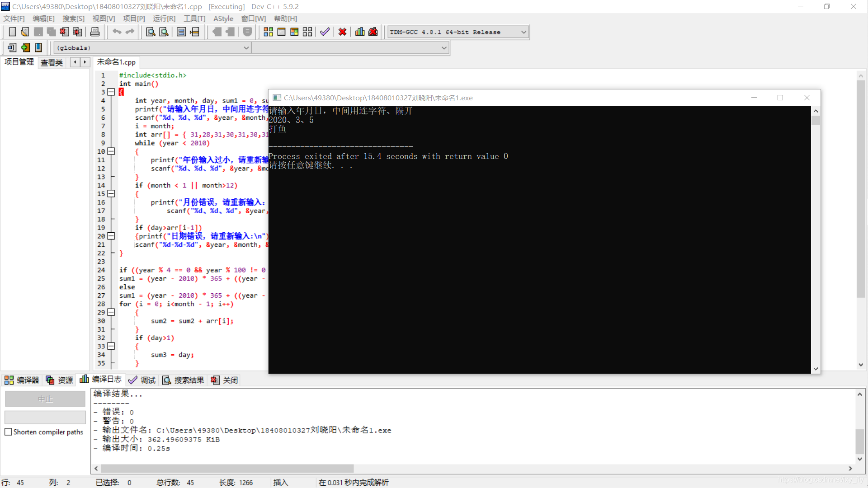
Task: Click the Rebuild All icon
Action: point(307,32)
